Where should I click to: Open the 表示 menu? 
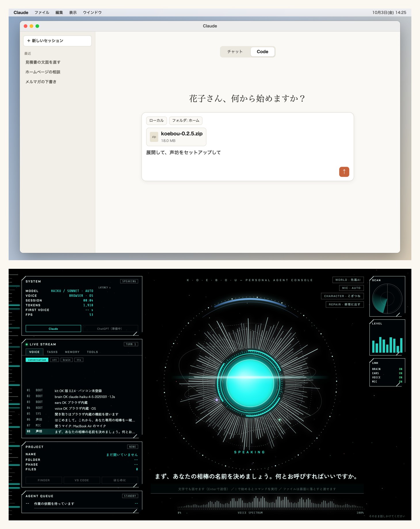[x=73, y=12]
